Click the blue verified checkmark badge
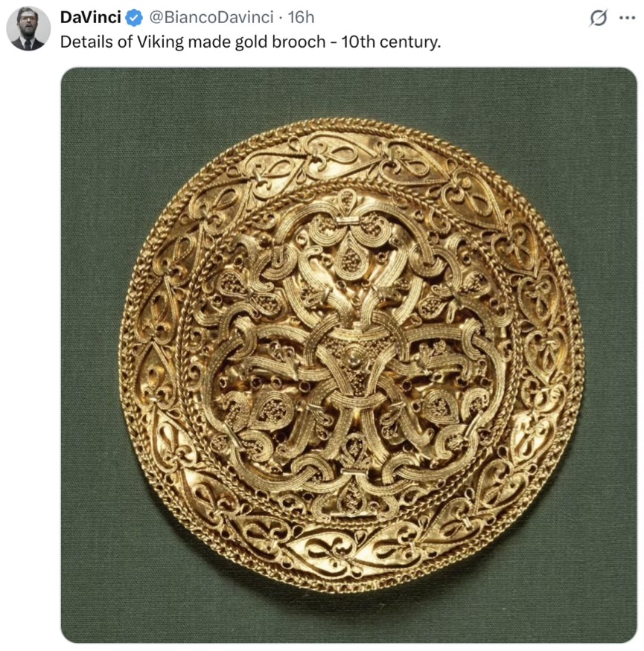644x651 pixels. (x=134, y=18)
